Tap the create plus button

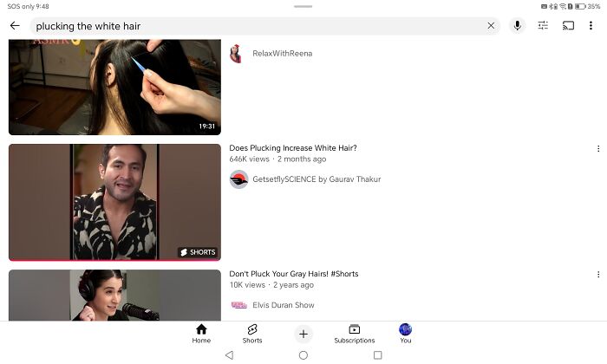click(x=303, y=334)
